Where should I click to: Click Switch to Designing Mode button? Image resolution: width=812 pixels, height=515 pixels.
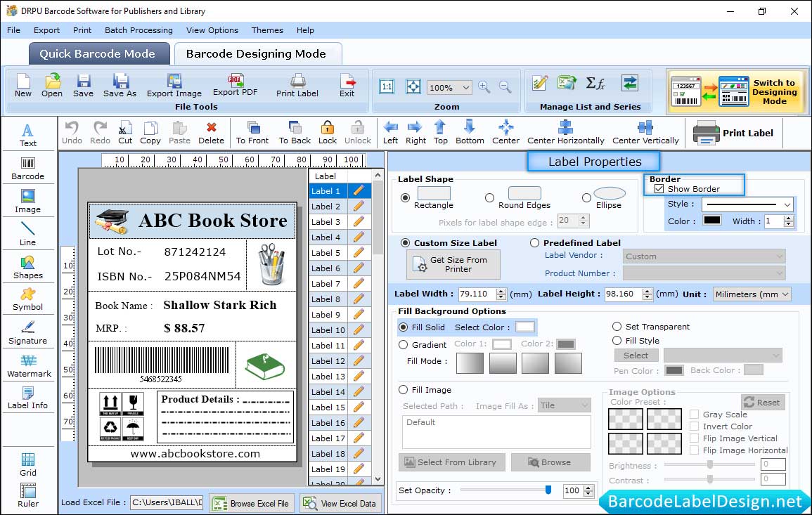[x=737, y=91]
